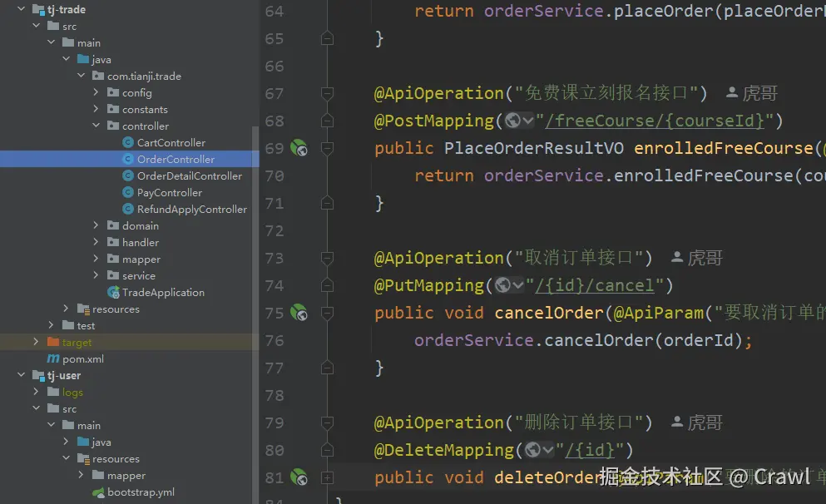Fold the ApiOperation annotation at line 79
Screen dimensions: 826x504
327,422
